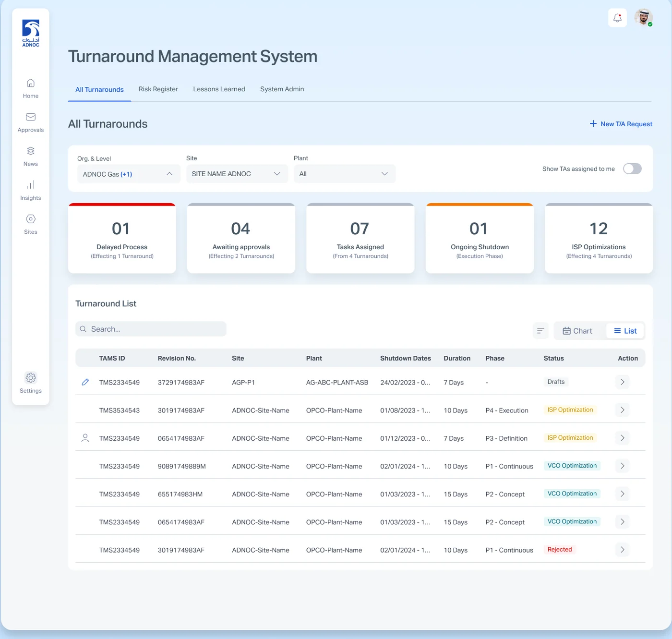The image size is (672, 639).
Task: Open the Tasks Assigned card
Action: click(360, 238)
